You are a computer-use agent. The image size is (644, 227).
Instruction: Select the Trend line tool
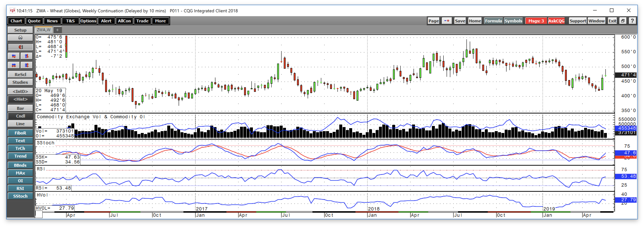pyautogui.click(x=20, y=156)
